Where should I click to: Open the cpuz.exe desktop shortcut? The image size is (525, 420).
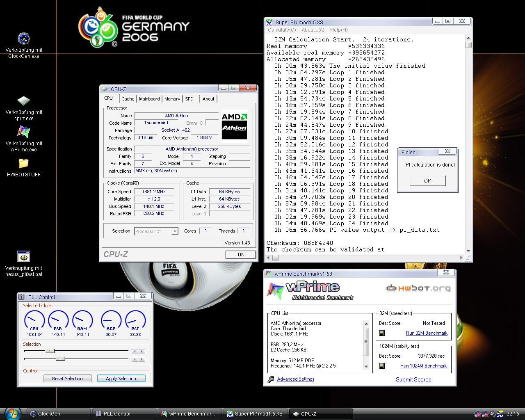click(x=24, y=101)
